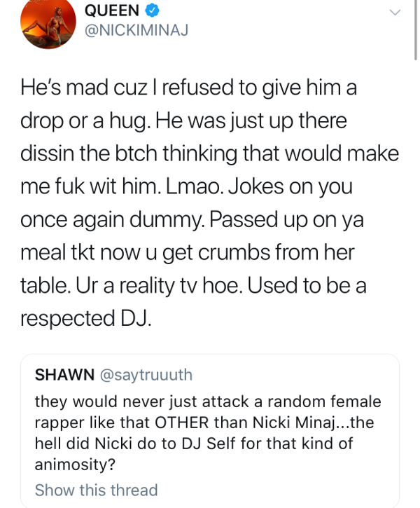Click the line 'dissin the btch thinking'

tap(209, 153)
